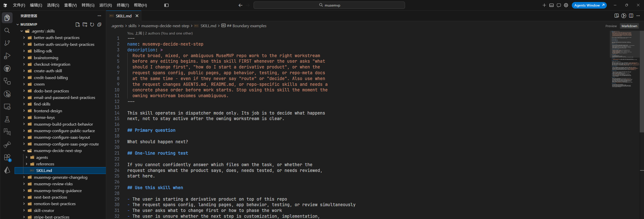
Task: Click the New File icon in MUSEMVP header
Action: (x=78, y=24)
